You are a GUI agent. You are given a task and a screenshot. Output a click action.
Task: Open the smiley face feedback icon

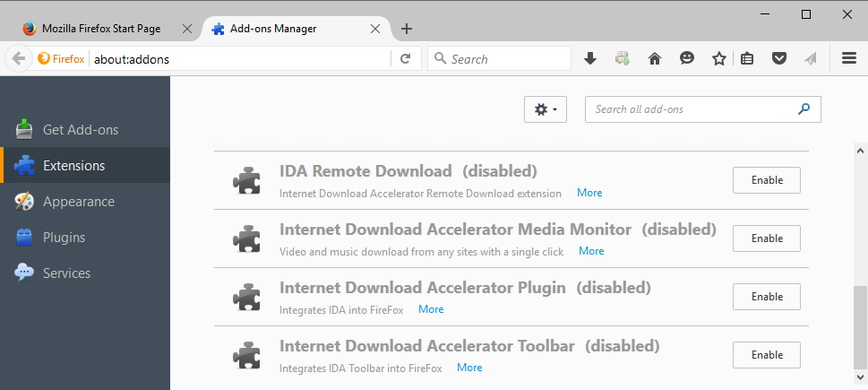[x=687, y=58]
